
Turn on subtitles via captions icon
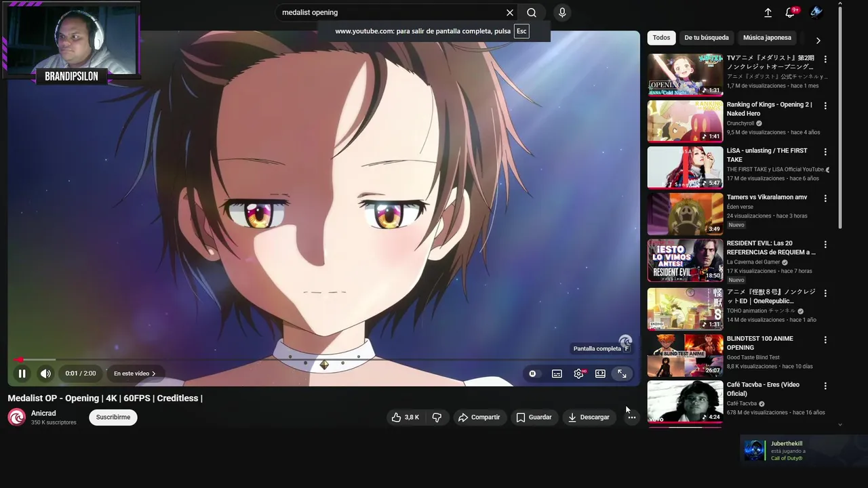[557, 373]
